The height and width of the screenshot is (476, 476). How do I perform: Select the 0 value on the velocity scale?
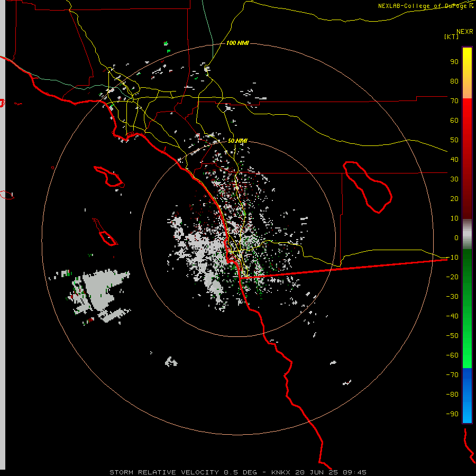click(456, 237)
